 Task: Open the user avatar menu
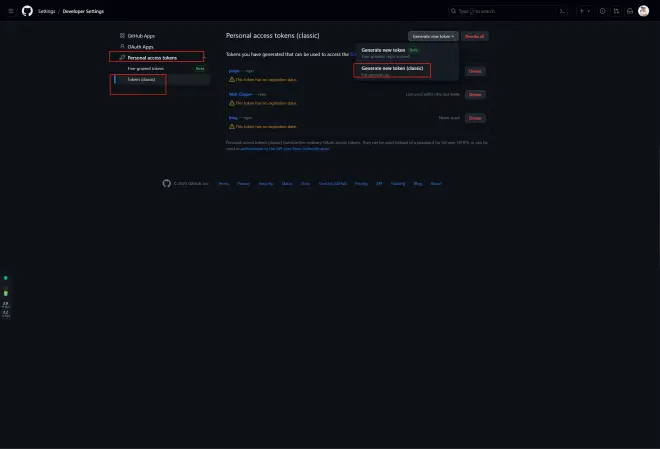tap(644, 11)
